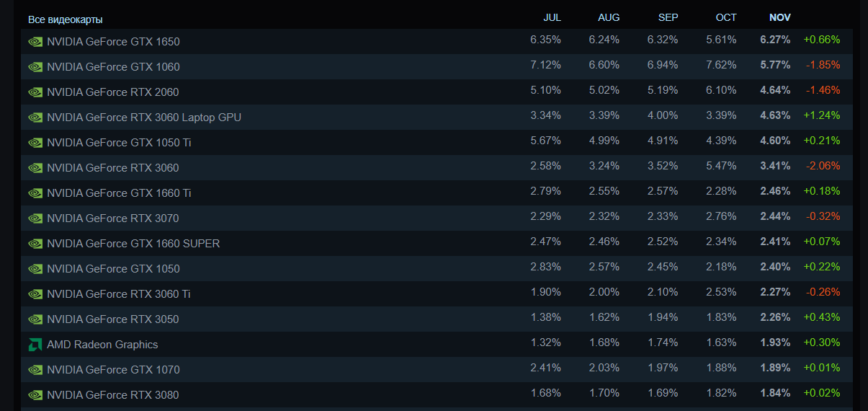868x411 pixels.
Task: Click the "Все видеокарты" heading
Action: click(x=65, y=19)
